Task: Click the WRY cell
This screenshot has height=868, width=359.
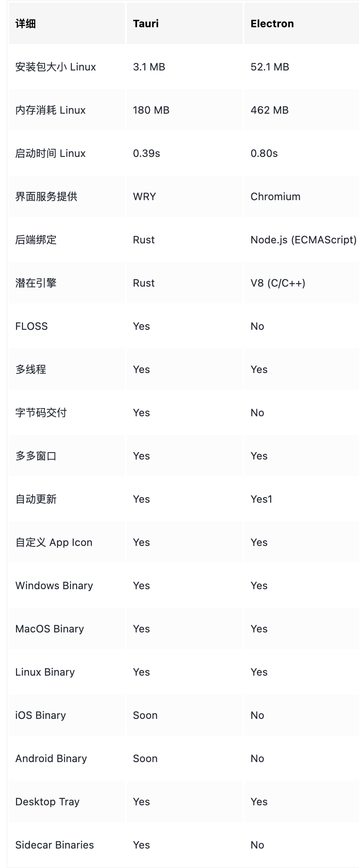Action: pos(144,197)
